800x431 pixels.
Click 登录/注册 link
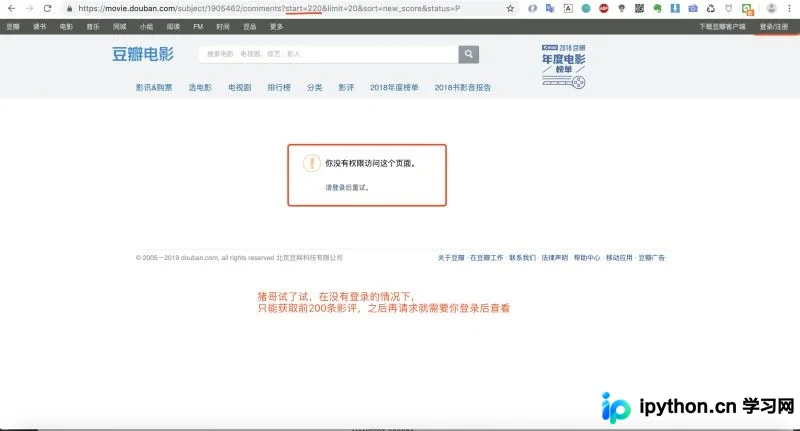773,27
